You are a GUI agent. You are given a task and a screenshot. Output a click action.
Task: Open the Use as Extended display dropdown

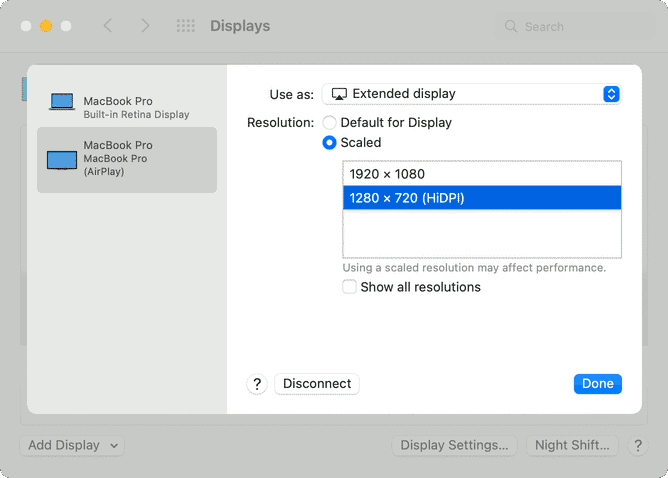tap(472, 94)
